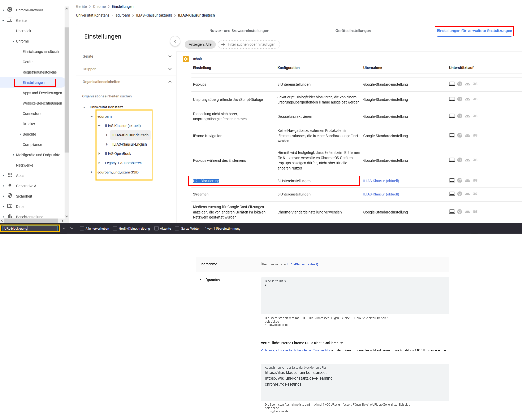
Task: Toggle Akzente checkbox
Action: pos(156,228)
